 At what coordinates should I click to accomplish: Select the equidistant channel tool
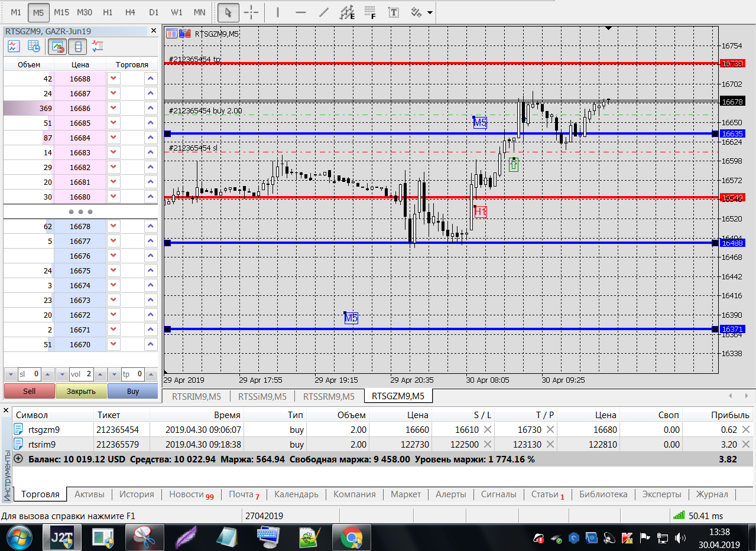[347, 12]
